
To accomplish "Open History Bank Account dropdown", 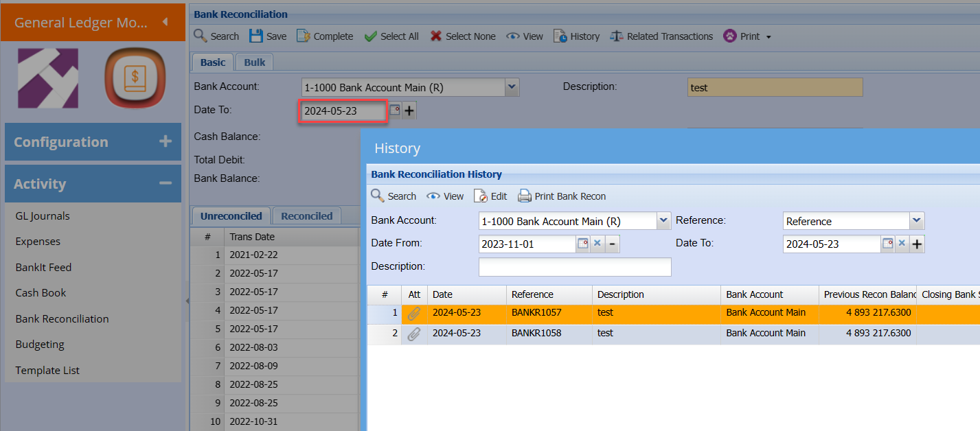I will click(663, 221).
